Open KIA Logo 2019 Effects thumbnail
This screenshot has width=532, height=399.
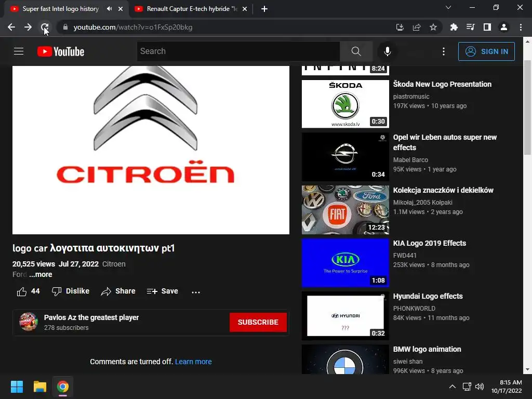345,262
